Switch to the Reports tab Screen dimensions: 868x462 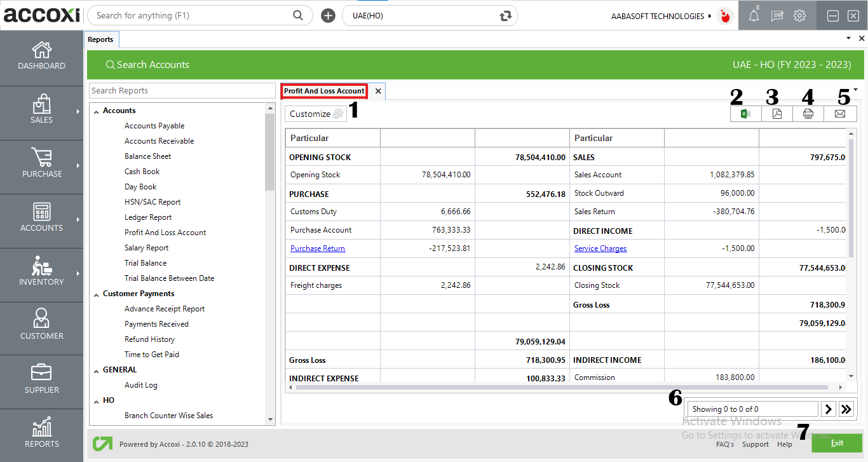click(x=101, y=39)
